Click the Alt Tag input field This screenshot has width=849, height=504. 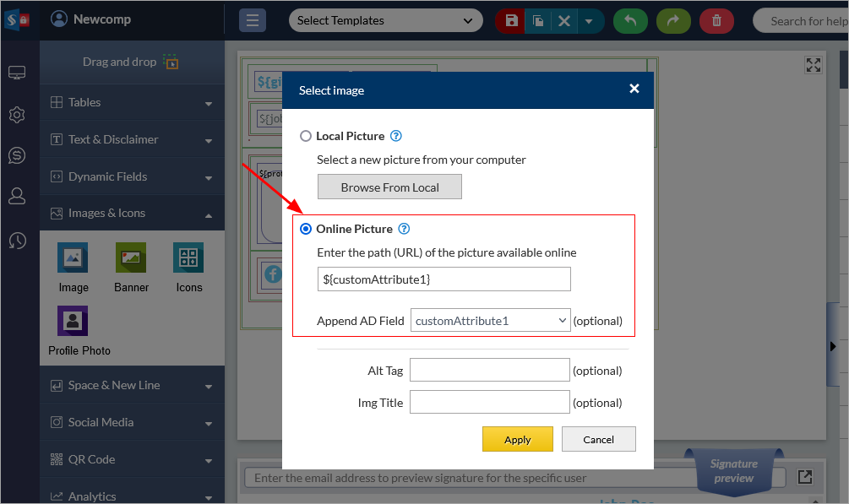(x=490, y=371)
